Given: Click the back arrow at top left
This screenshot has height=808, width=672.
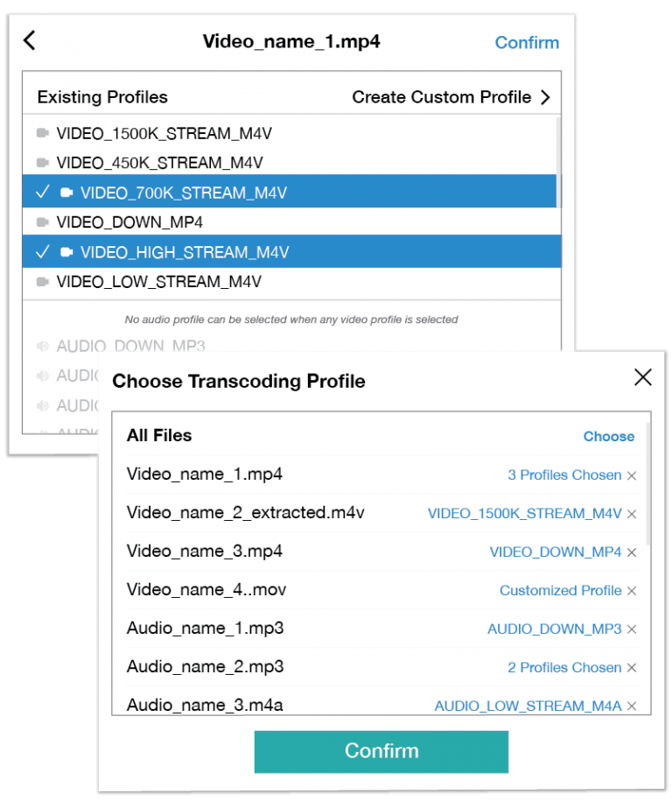Looking at the screenshot, I should click(x=29, y=40).
